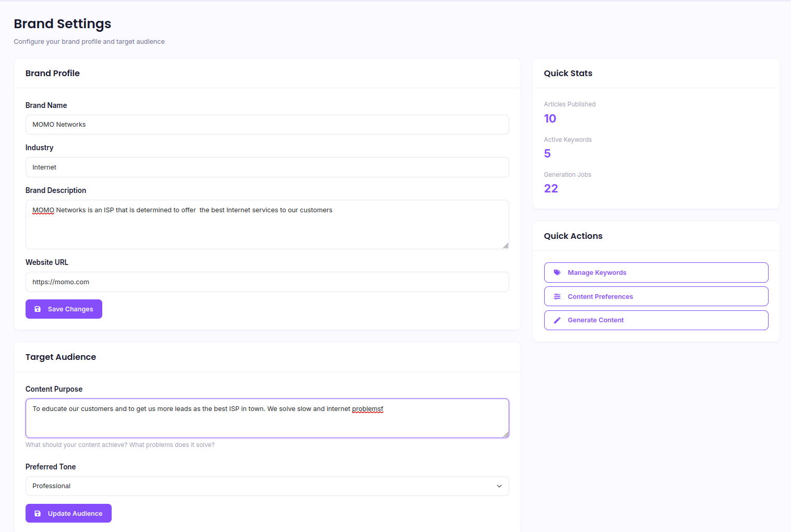Click the Brand Settings page heading
Image resolution: width=791 pixels, height=532 pixels.
coord(62,23)
